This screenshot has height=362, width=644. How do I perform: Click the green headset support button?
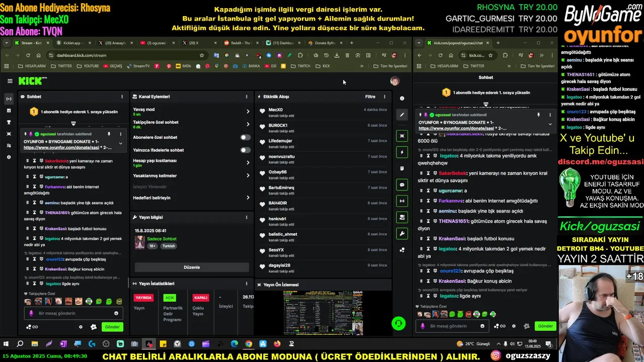[398, 323]
